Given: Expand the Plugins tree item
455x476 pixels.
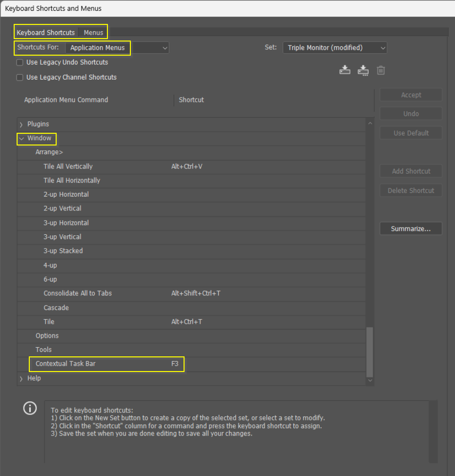Looking at the screenshot, I should point(21,124).
